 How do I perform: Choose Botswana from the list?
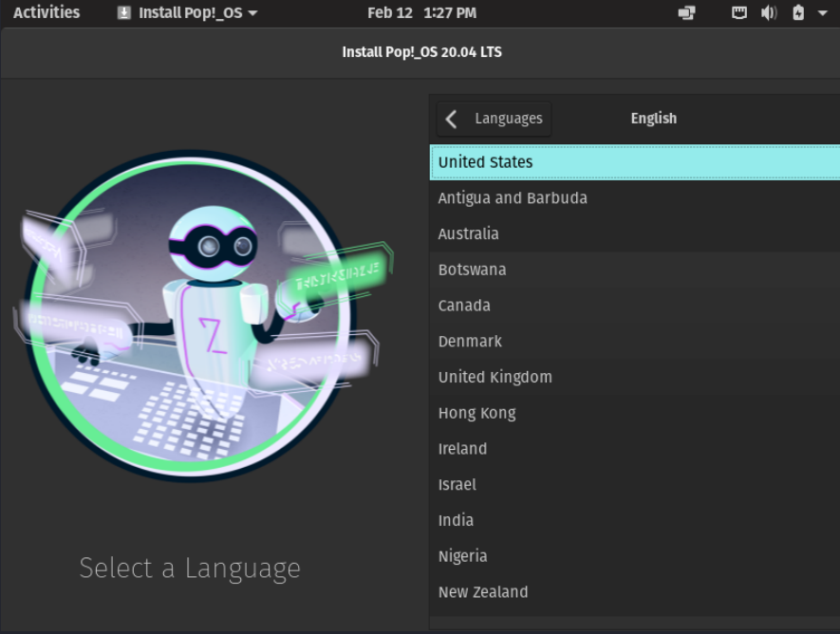(635, 270)
